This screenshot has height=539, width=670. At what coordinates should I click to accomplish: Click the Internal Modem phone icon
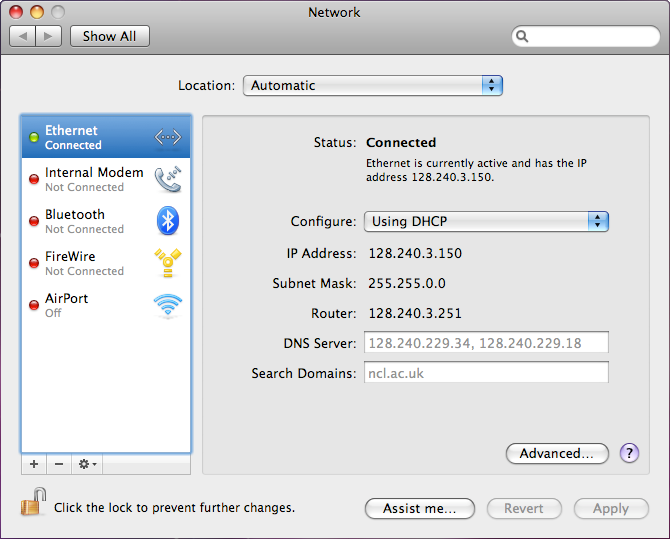point(167,179)
